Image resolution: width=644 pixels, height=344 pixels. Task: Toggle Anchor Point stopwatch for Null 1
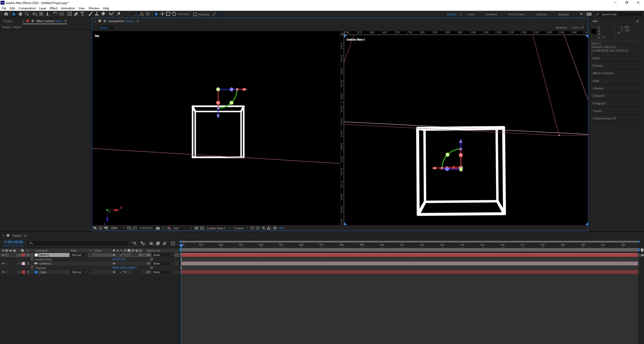(32, 259)
